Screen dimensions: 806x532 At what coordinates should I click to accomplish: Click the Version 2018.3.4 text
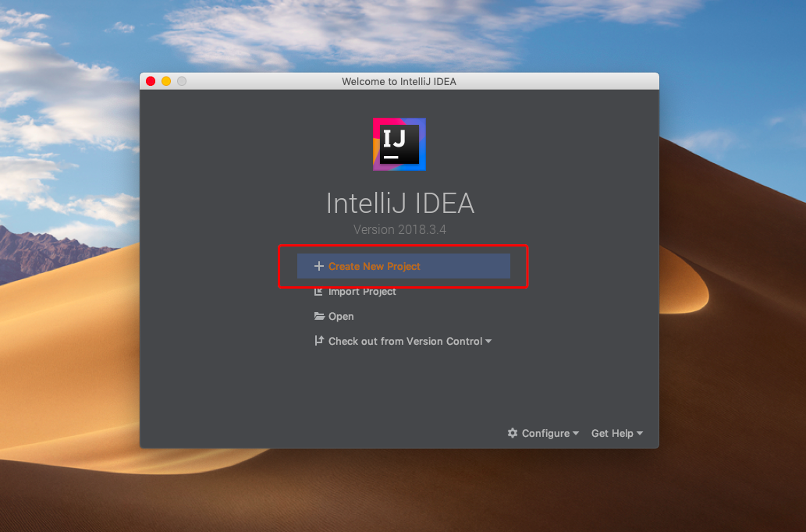coord(399,229)
